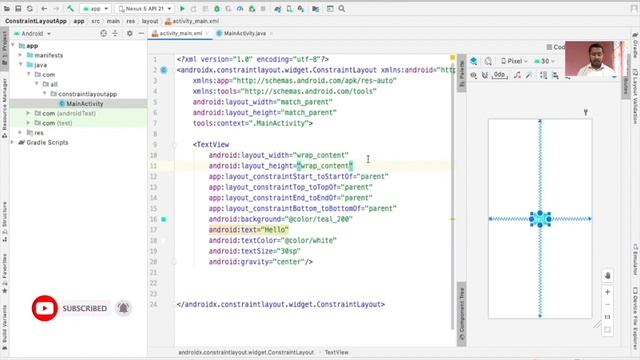Screen dimensions: 640x360
Task: Click the design surface layers icon
Action: (x=474, y=61)
